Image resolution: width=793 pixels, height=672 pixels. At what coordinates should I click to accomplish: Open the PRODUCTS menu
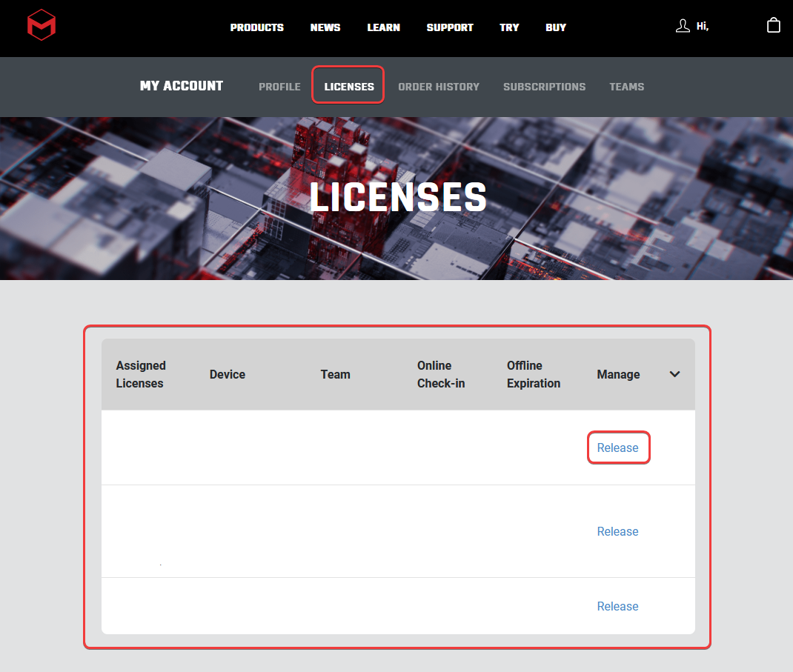pos(257,27)
